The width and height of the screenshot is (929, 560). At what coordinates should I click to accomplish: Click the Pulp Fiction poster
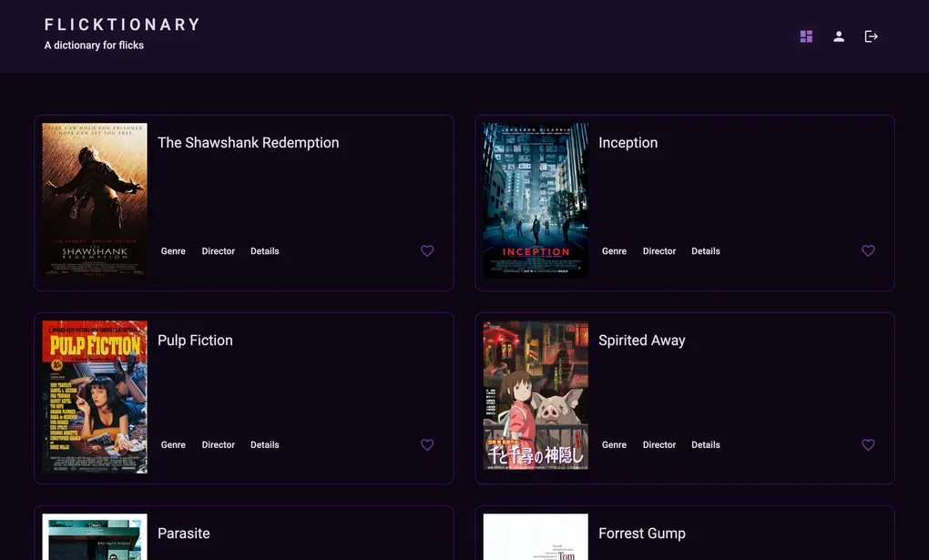coord(94,397)
